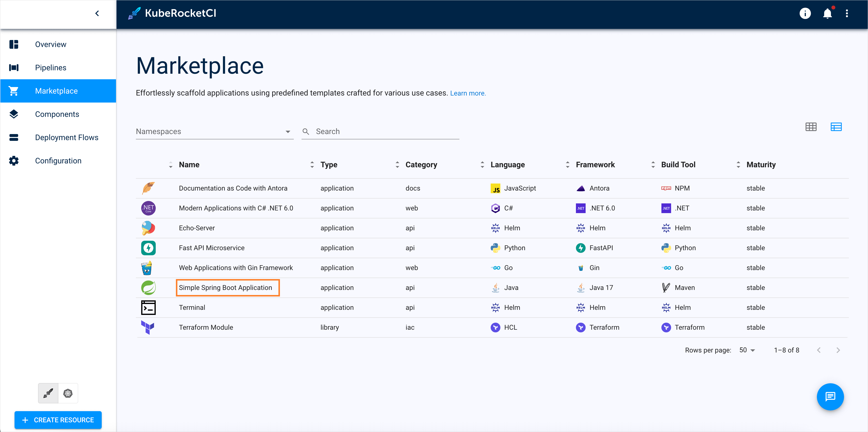The width and height of the screenshot is (868, 432).
Task: Click inside the Search field
Action: click(371, 131)
